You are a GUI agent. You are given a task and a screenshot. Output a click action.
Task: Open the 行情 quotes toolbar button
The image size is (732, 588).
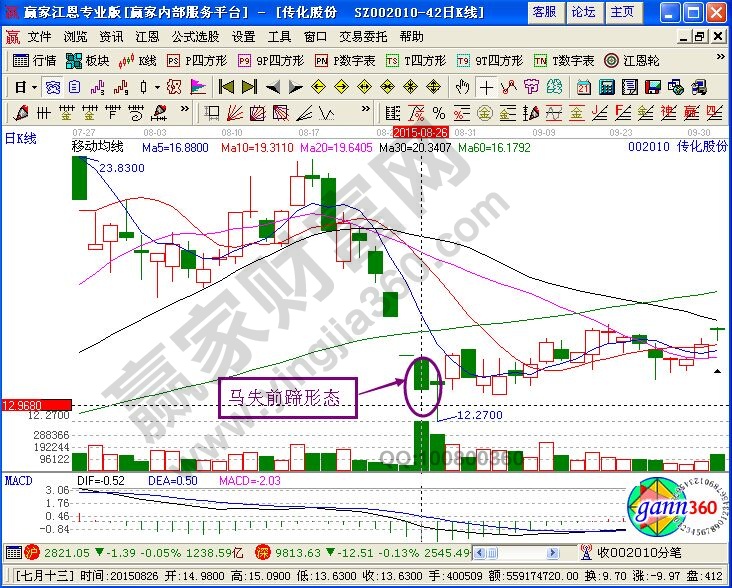click(34, 61)
